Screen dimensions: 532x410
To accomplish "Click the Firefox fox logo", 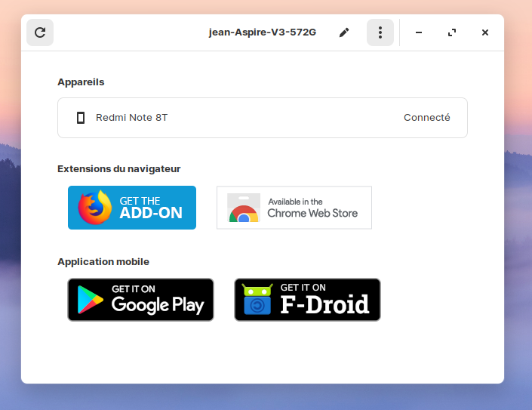I will 94,208.
